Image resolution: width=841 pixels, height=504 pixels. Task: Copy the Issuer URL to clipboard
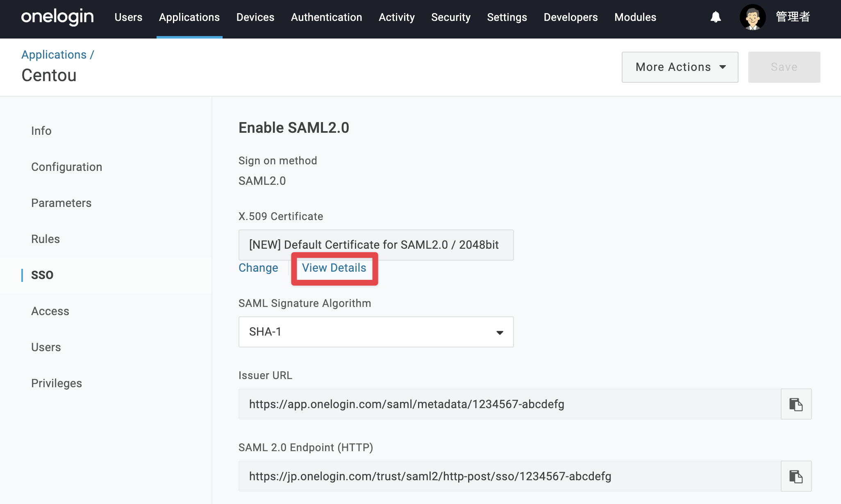point(796,404)
